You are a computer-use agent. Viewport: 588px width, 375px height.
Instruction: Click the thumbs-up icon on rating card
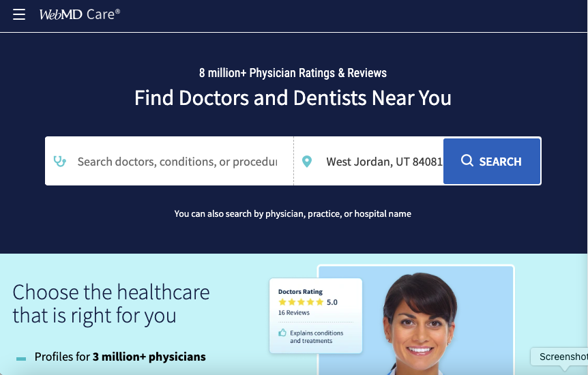point(282,333)
